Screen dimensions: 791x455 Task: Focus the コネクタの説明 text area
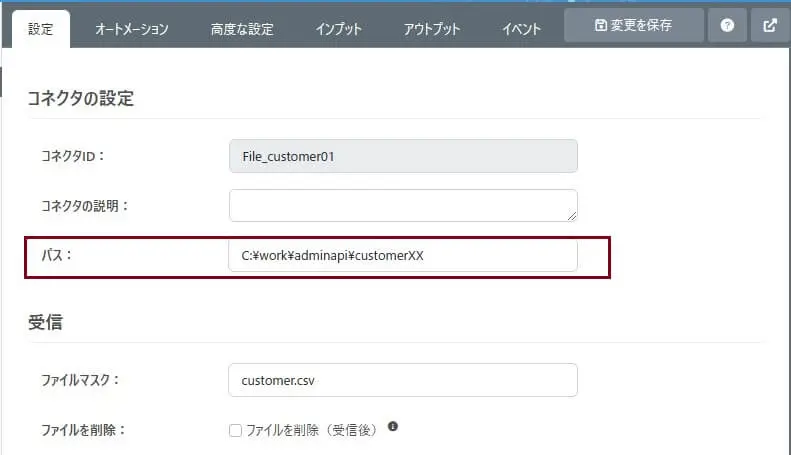click(403, 205)
